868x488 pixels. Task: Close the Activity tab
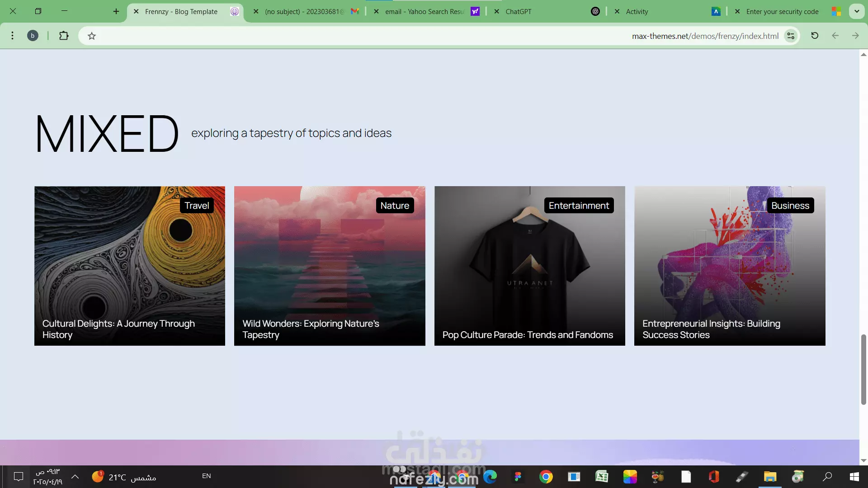[x=617, y=12]
